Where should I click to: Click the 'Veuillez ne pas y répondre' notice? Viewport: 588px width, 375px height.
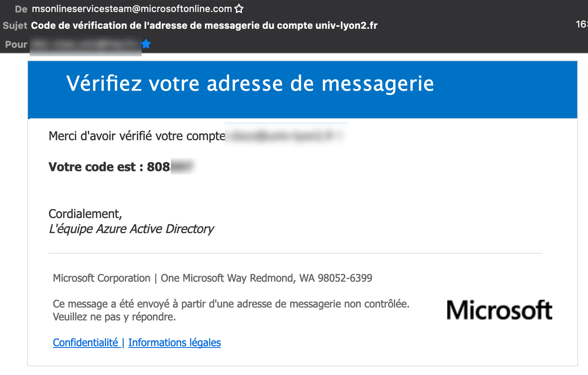pyautogui.click(x=114, y=317)
